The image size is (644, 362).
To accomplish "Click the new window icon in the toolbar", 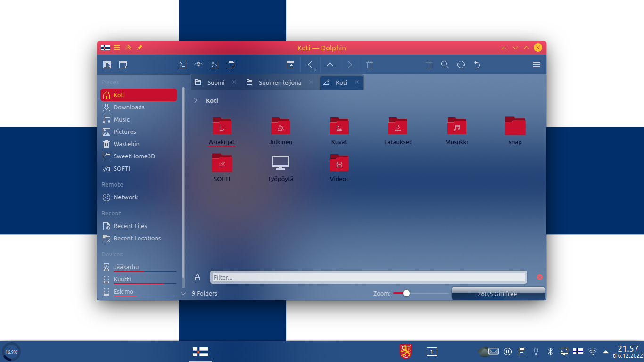I will click(x=123, y=65).
